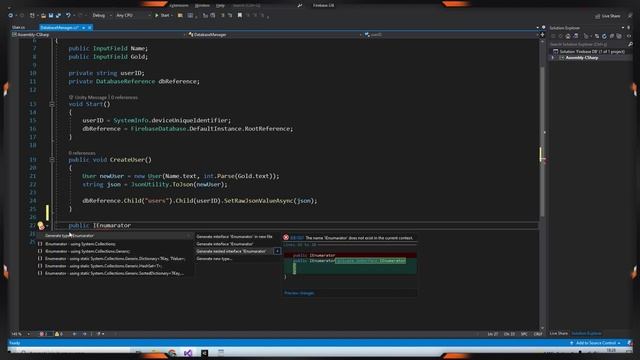Click the Solution Explorer home icon
The height and width of the screenshot is (360, 640).
click(x=568, y=36)
